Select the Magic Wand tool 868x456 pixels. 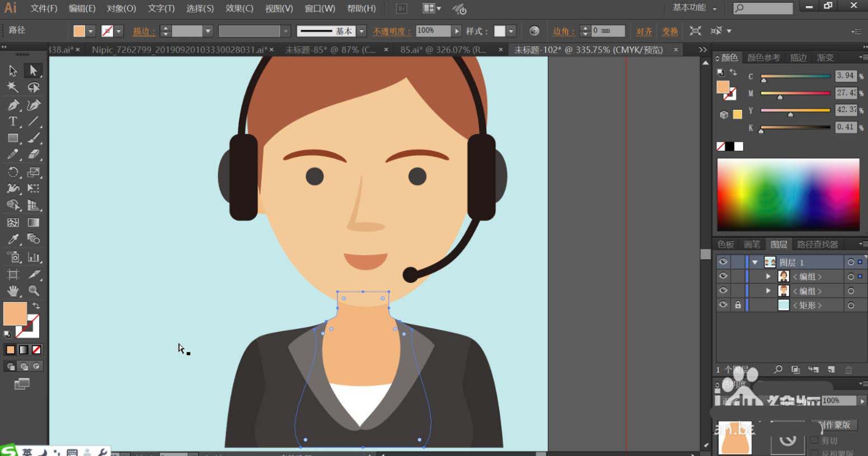(12, 87)
